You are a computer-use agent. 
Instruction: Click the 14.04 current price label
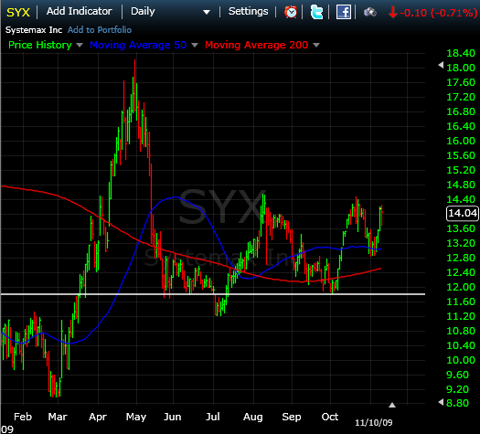coord(462,213)
